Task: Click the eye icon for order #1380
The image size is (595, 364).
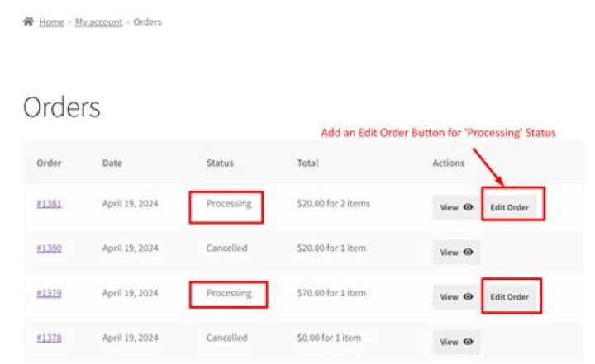Action: coord(469,252)
